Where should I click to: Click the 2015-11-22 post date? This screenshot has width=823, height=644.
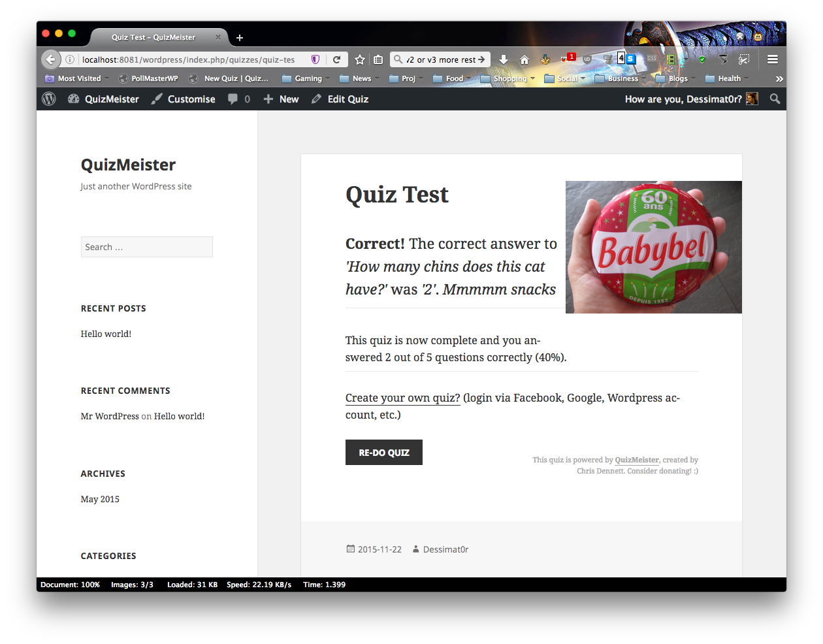coord(379,549)
